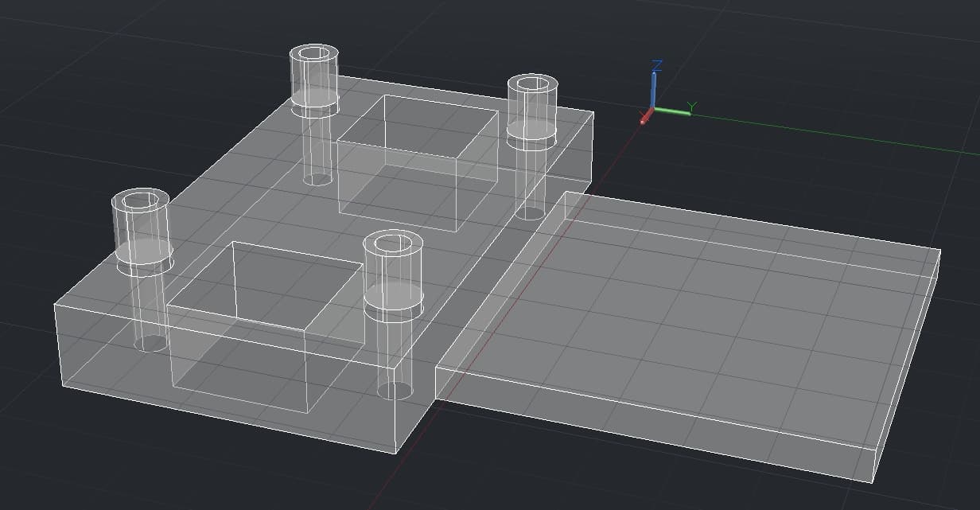This screenshot has height=510, width=980.
Task: Pick the bottom hole circle under back-right pin
Action: click(x=530, y=212)
